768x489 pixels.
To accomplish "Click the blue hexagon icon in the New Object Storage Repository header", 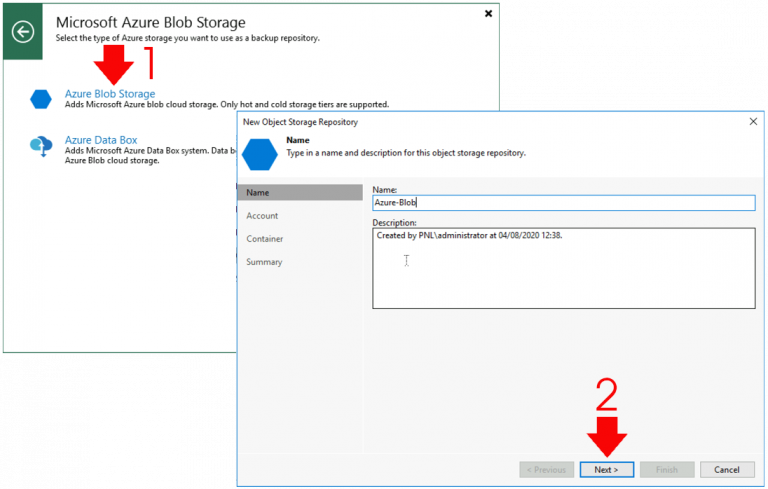I will pyautogui.click(x=260, y=154).
